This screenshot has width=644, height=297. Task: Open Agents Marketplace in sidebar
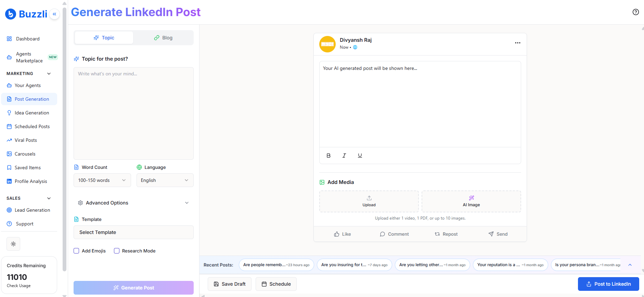[29, 57]
